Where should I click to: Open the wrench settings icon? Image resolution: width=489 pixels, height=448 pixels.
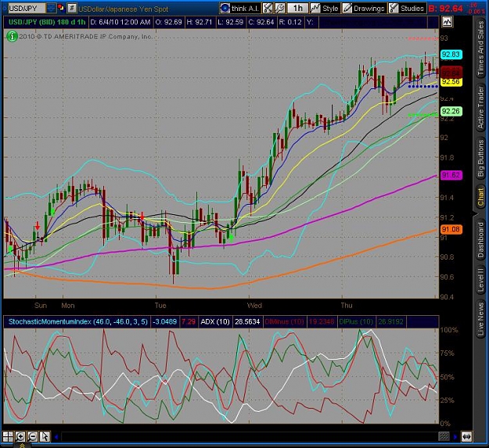[x=280, y=8]
